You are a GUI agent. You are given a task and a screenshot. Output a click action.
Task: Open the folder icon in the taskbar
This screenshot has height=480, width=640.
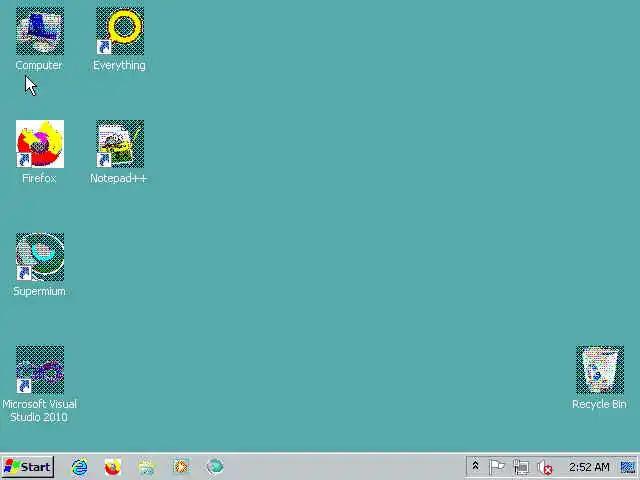pyautogui.click(x=147, y=467)
